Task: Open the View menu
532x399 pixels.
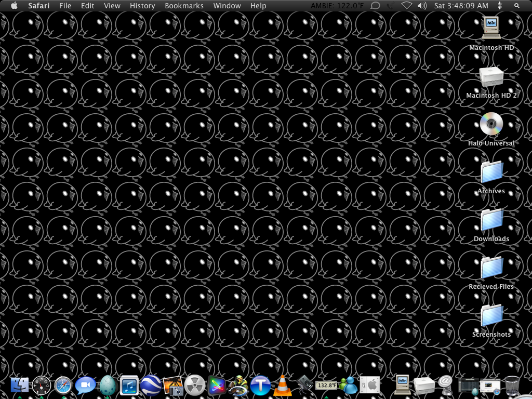Action: coord(112,6)
